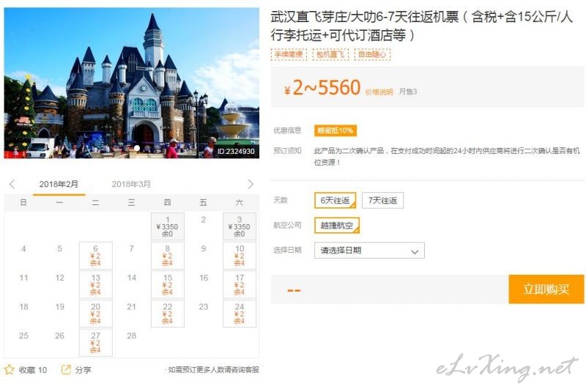Screen dimensions: 586x392
Task: Select February 24 on the calendar
Action: coord(240,314)
